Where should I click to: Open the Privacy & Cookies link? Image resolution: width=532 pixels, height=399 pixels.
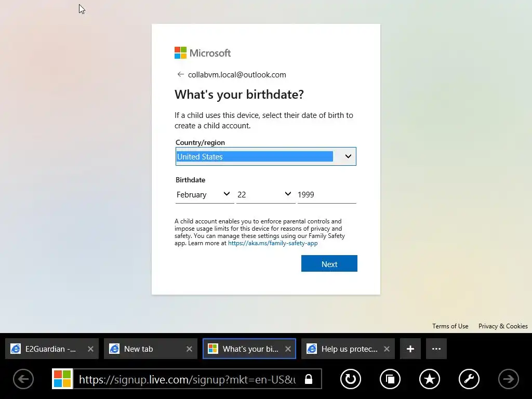pyautogui.click(x=503, y=326)
